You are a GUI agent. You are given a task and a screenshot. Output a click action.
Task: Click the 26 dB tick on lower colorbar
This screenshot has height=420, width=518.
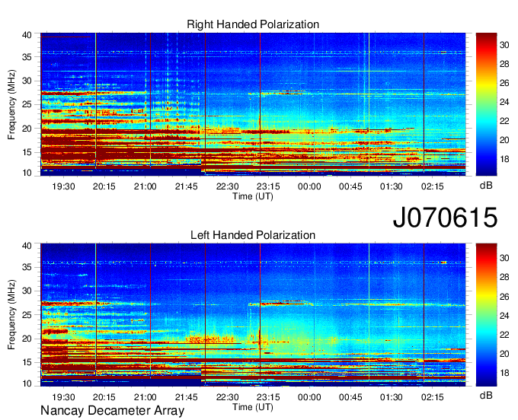pyautogui.click(x=504, y=297)
